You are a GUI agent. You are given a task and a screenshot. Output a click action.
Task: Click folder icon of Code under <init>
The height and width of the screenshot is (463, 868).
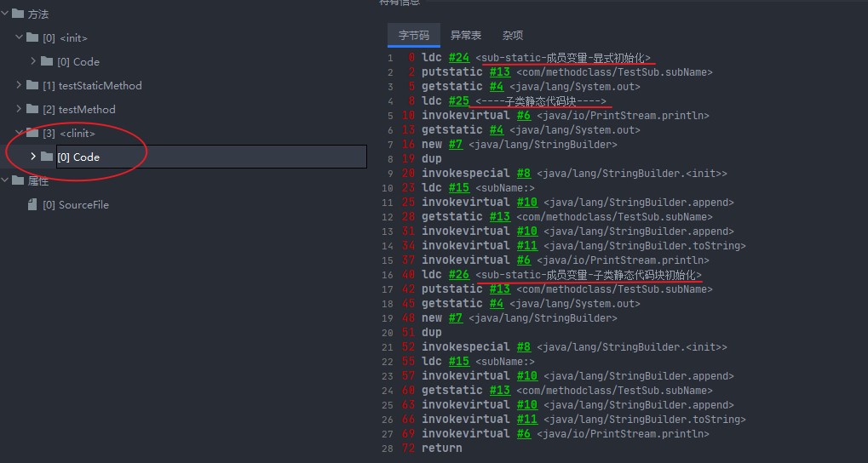(x=47, y=61)
